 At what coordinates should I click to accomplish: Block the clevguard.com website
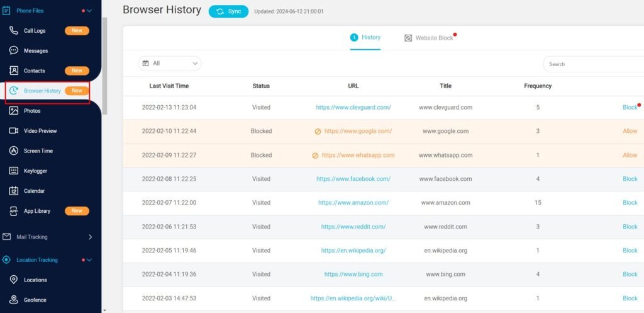(x=630, y=107)
